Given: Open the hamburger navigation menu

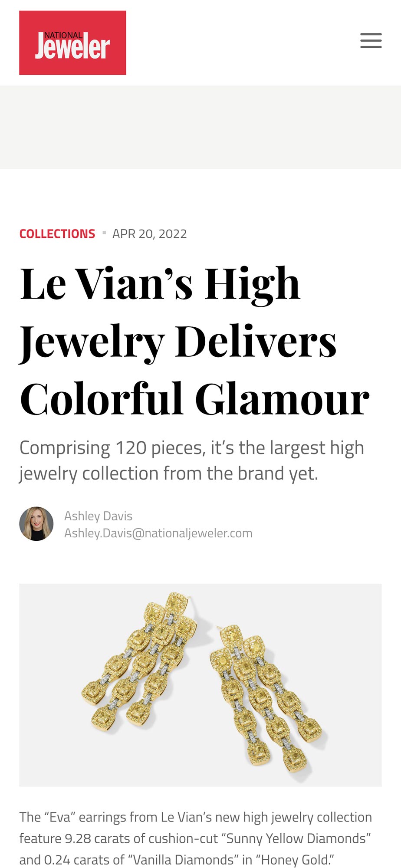Looking at the screenshot, I should point(371,40).
